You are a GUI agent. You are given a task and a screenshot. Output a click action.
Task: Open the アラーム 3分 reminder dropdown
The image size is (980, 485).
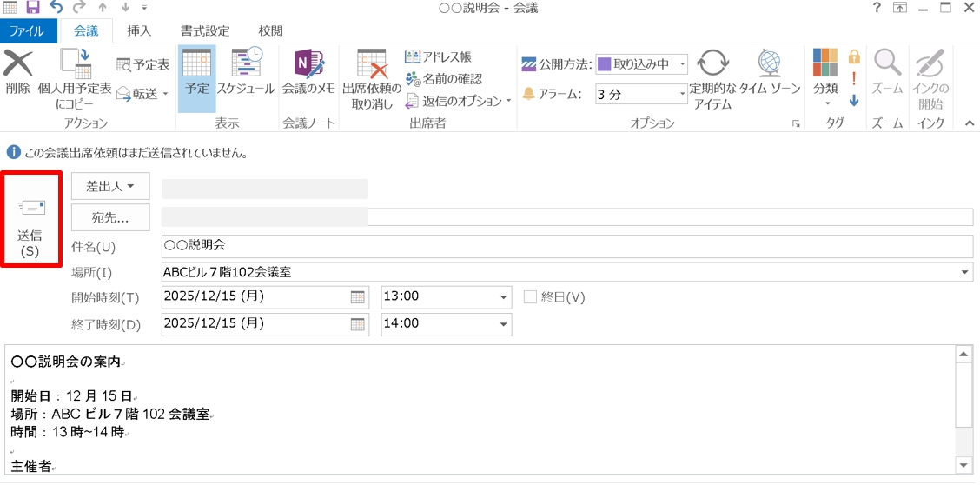[682, 94]
